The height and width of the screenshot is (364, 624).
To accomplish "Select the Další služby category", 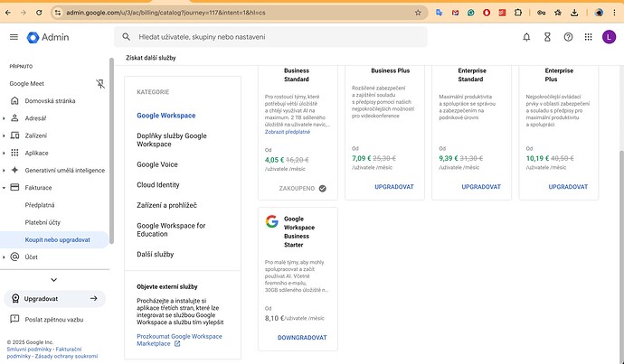I will pos(156,255).
